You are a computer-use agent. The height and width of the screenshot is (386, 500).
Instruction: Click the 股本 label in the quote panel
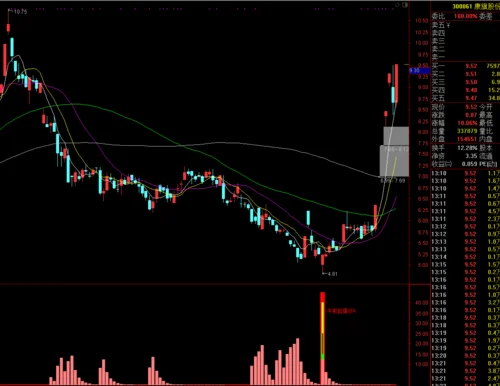(486, 148)
